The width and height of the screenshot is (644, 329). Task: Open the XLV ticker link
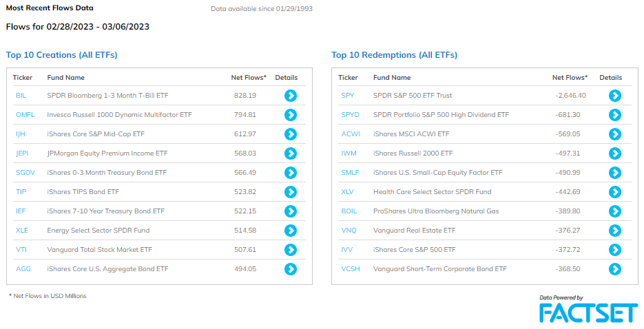[347, 191]
